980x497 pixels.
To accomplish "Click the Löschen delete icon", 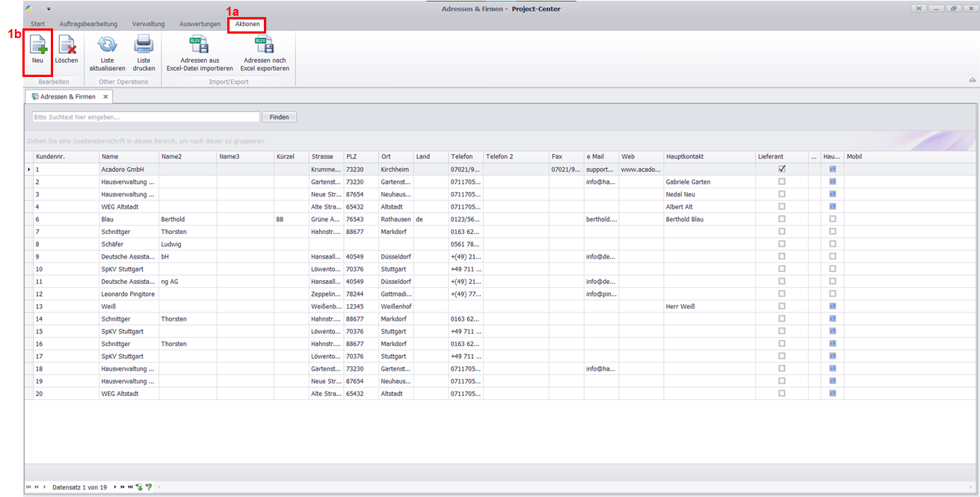I will click(67, 46).
